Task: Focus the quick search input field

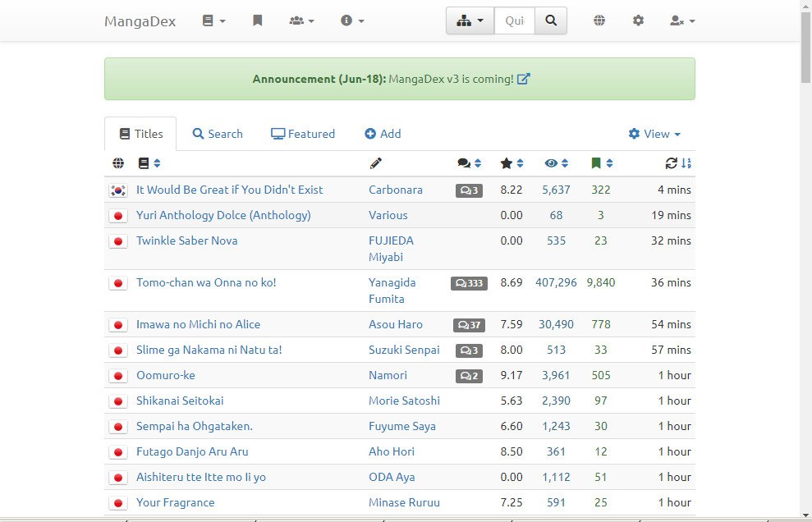Action: pyautogui.click(x=515, y=21)
